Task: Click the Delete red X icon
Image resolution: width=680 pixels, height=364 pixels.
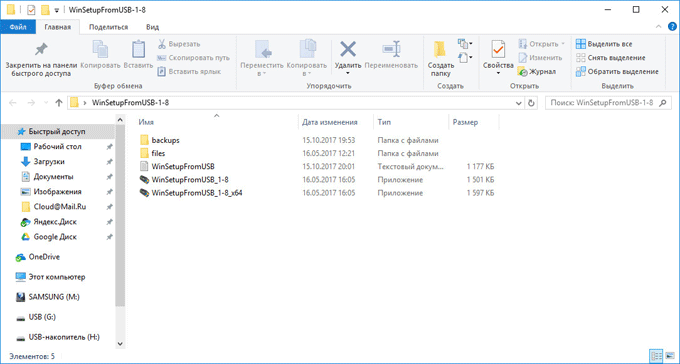Action: coord(348,49)
